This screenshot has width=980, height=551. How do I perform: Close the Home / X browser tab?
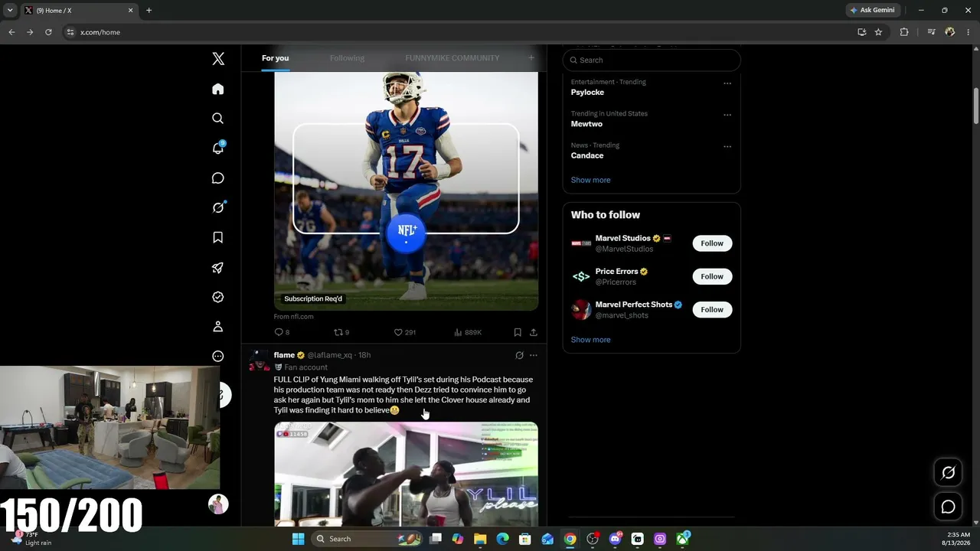(x=130, y=11)
